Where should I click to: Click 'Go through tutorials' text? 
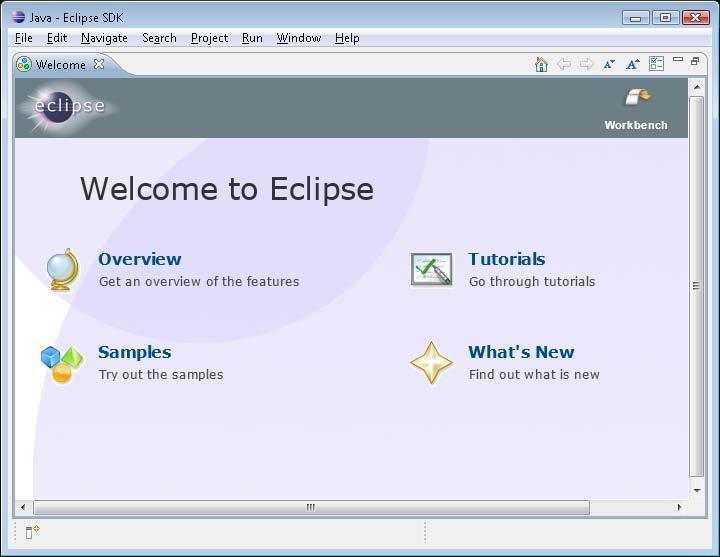click(532, 281)
